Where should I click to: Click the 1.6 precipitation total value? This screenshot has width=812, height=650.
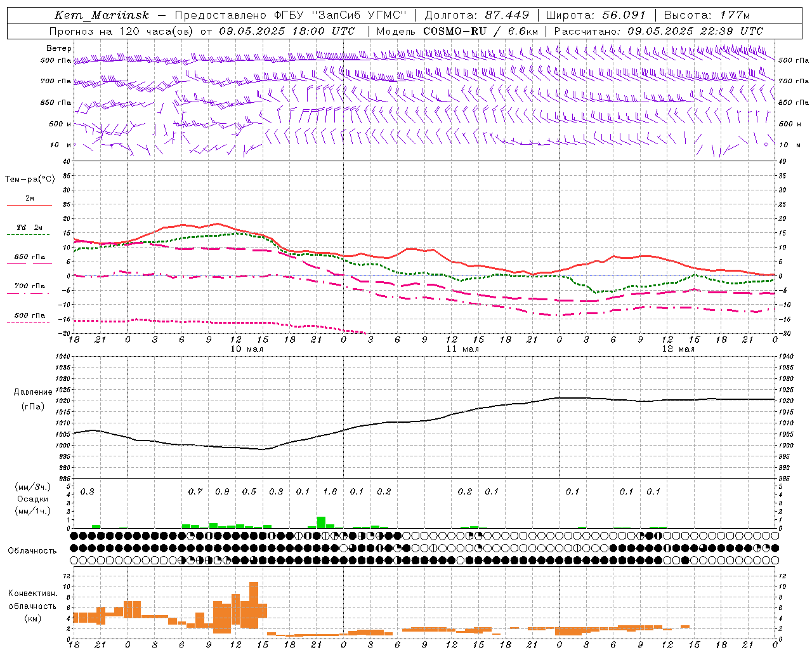(x=330, y=491)
